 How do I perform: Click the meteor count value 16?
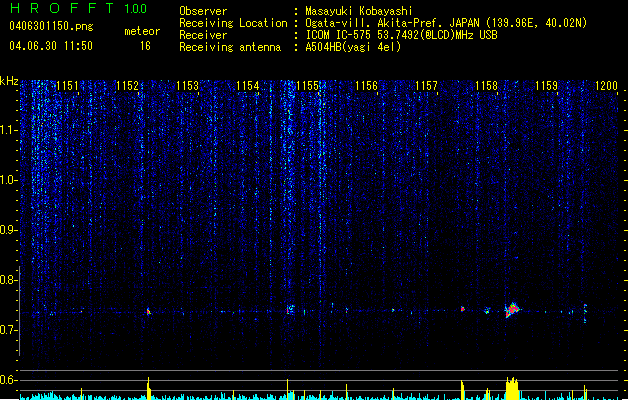[x=145, y=46]
